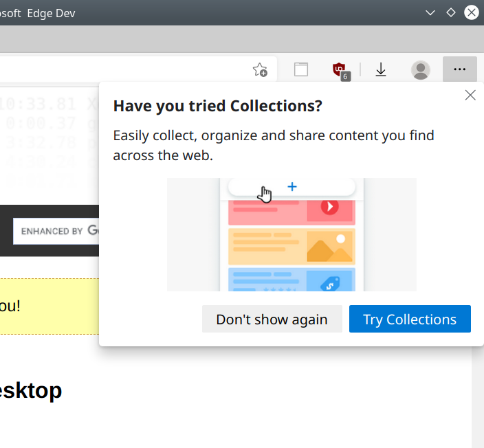484x448 pixels.
Task: Click the "Have you tried Collections?" heading
Action: click(x=218, y=106)
